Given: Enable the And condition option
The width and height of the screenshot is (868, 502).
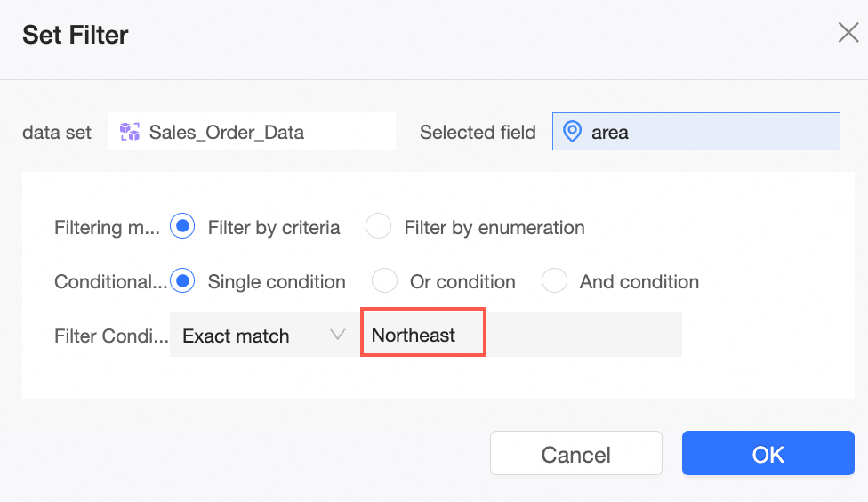Looking at the screenshot, I should (554, 281).
